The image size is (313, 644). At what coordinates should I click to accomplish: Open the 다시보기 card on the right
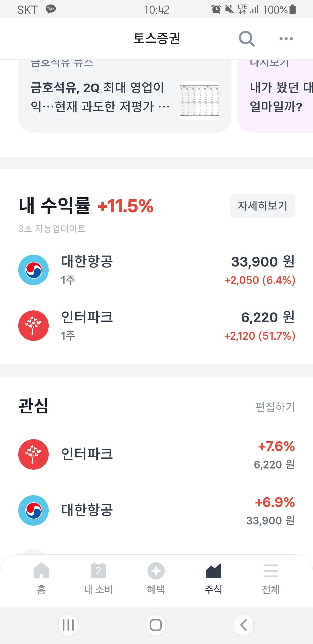click(x=275, y=96)
